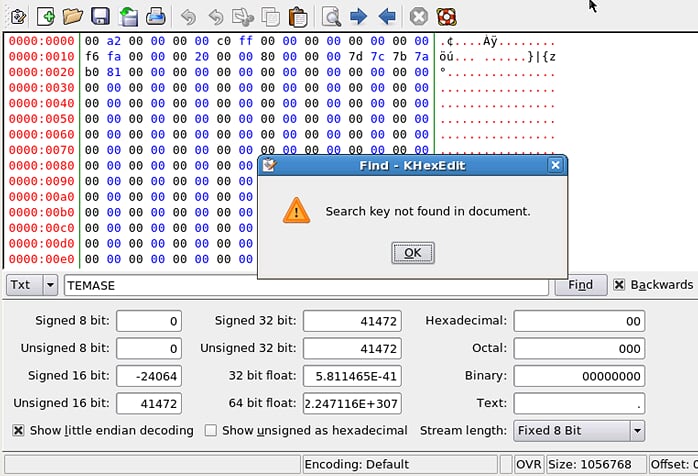Select offset row 0000:0010
698x476 pixels.
coord(41,57)
